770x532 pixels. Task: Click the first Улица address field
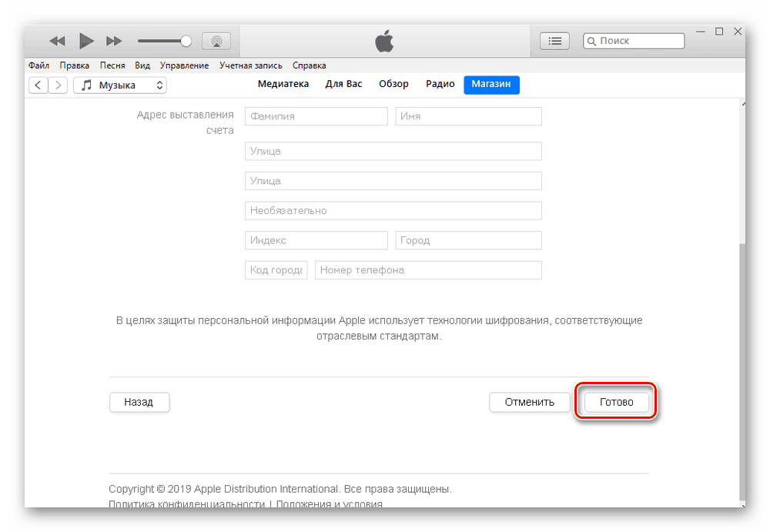[393, 152]
